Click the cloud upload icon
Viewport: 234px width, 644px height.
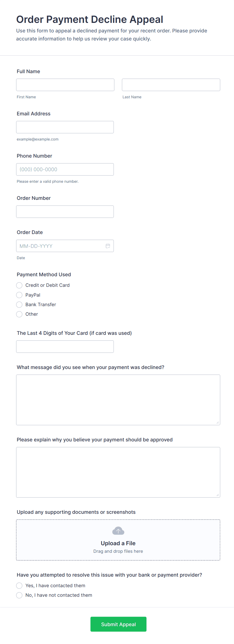[x=118, y=531]
